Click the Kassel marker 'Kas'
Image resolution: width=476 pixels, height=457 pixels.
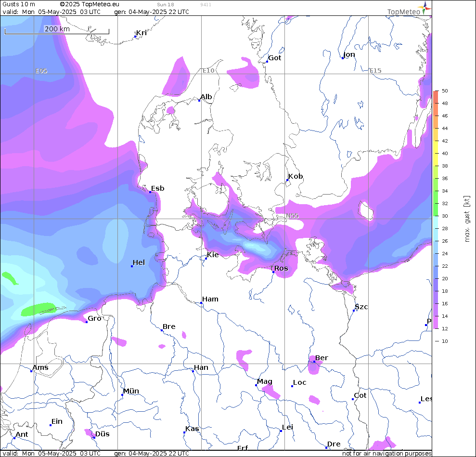(x=184, y=432)
